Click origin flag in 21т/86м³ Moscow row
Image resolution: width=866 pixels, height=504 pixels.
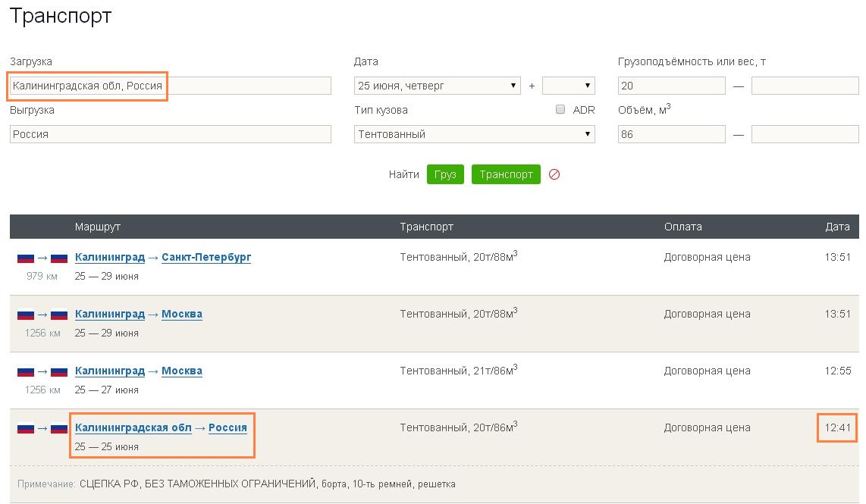(x=26, y=371)
